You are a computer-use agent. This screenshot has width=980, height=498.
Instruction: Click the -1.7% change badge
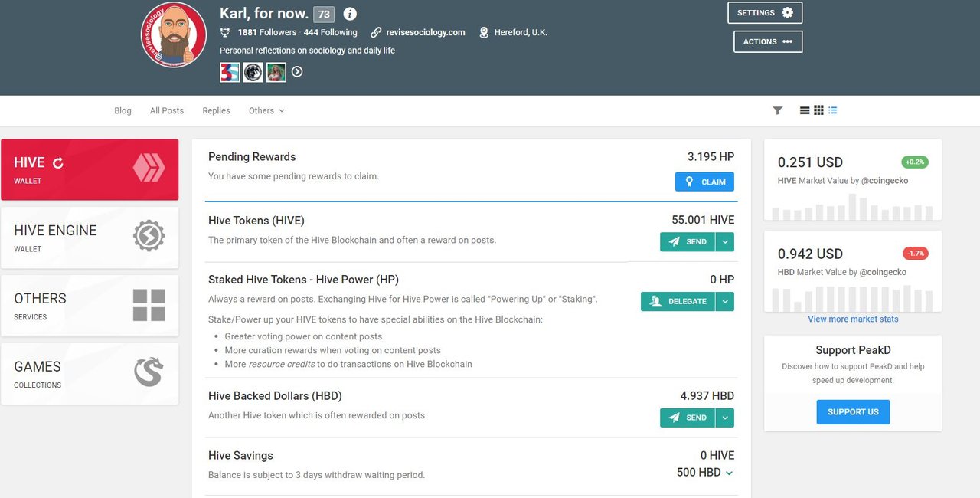click(915, 254)
